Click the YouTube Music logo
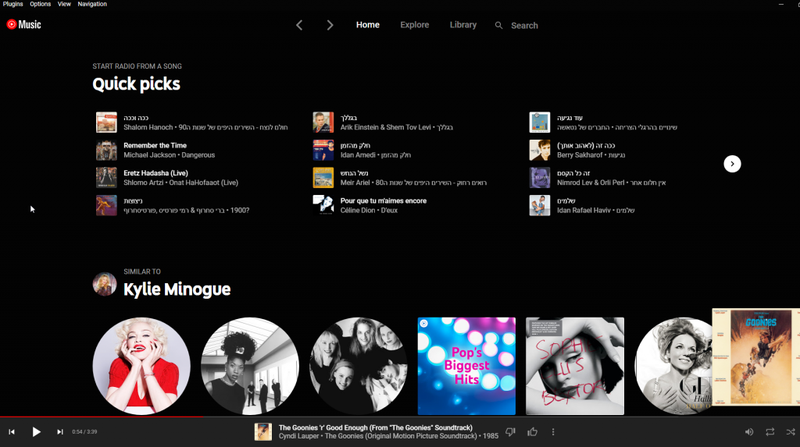This screenshot has width=800, height=447. (x=23, y=24)
